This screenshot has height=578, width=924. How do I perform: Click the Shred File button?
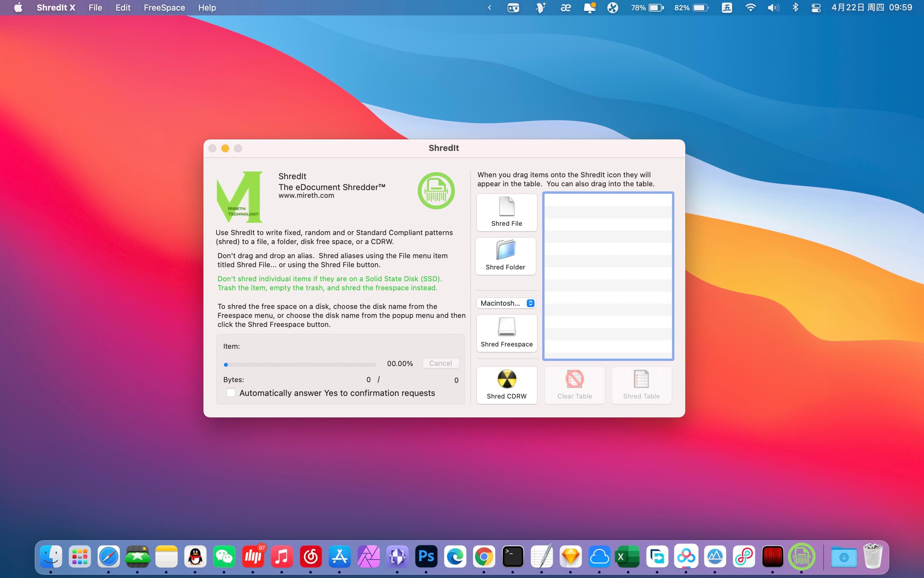[507, 212]
